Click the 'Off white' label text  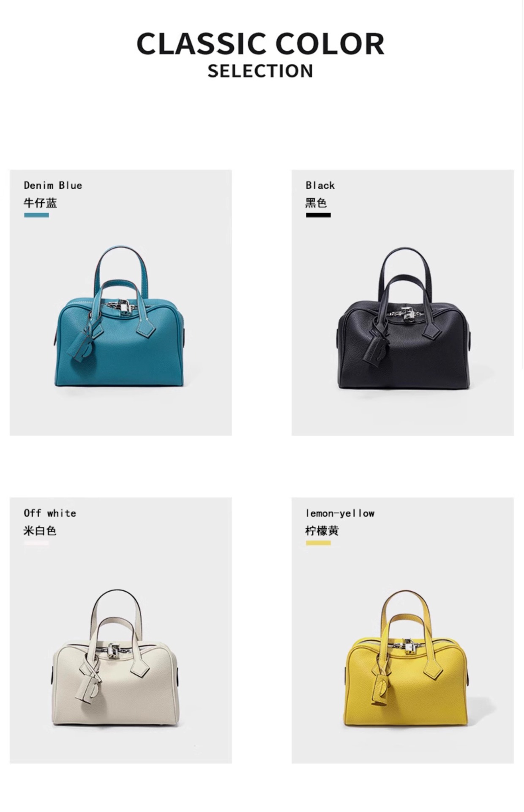pyautogui.click(x=50, y=513)
